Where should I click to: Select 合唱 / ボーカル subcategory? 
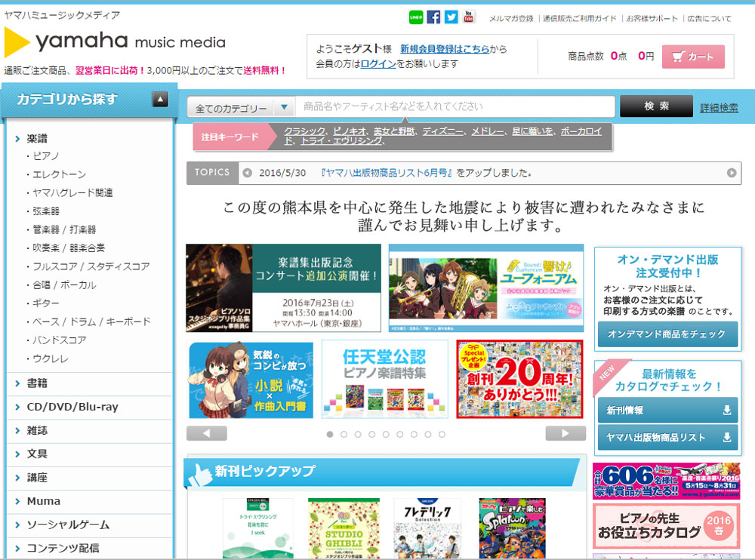click(x=64, y=285)
